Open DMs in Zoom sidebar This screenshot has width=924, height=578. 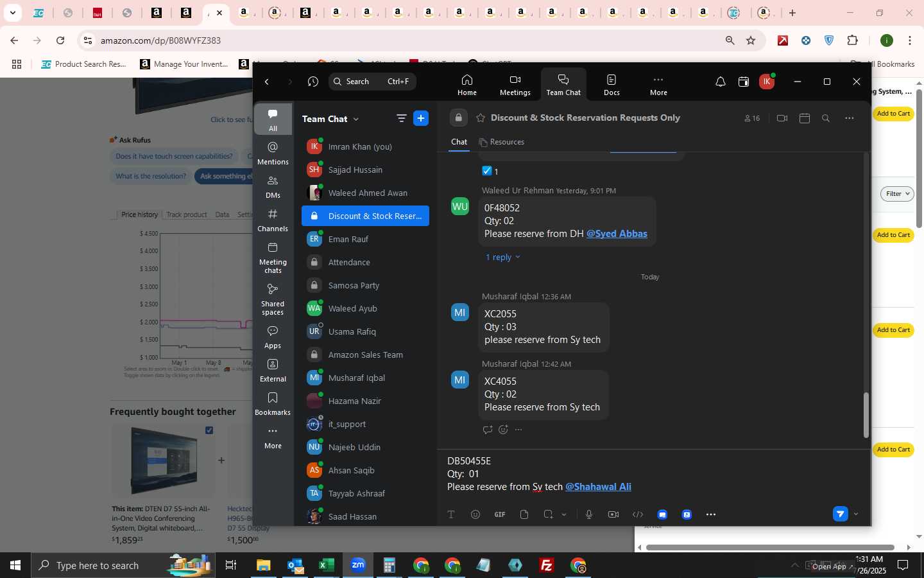tap(273, 187)
